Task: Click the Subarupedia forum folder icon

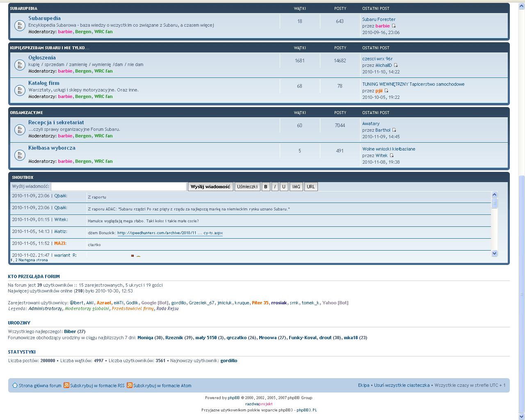Action: click(20, 25)
